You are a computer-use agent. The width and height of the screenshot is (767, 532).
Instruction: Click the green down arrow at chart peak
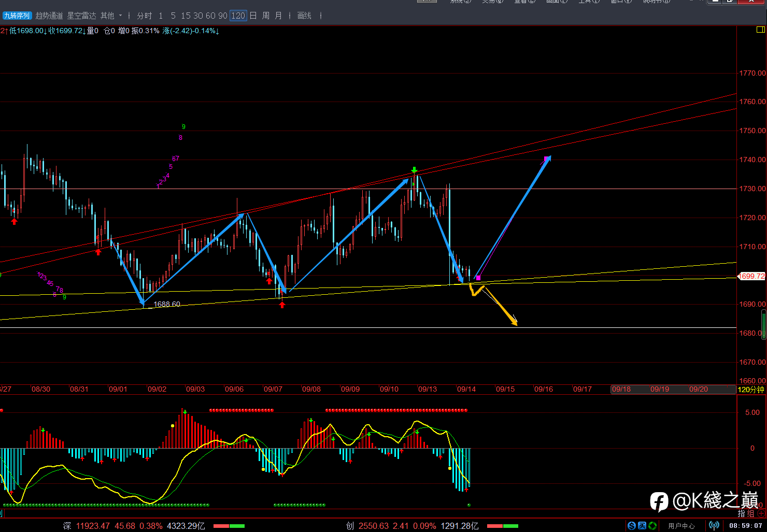point(414,170)
